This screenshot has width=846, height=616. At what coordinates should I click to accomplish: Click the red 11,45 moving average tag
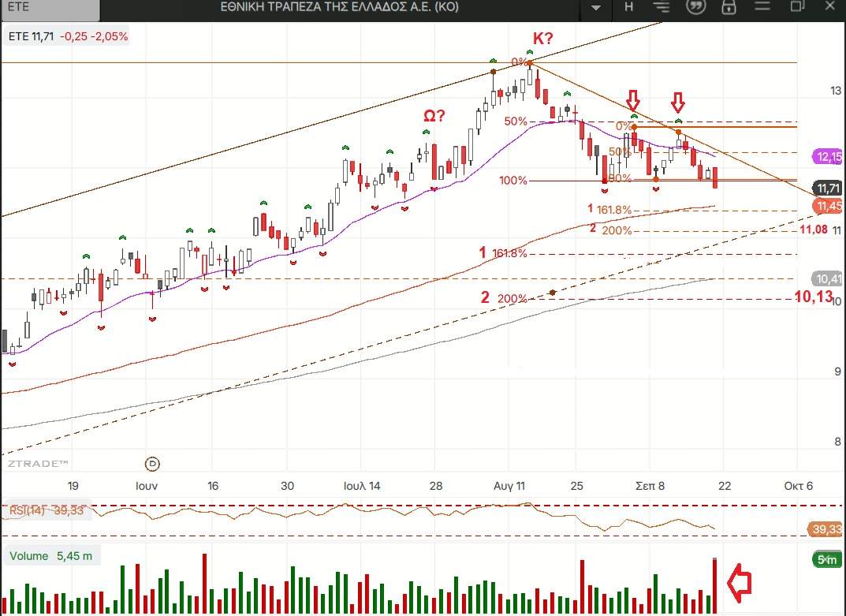tap(828, 206)
